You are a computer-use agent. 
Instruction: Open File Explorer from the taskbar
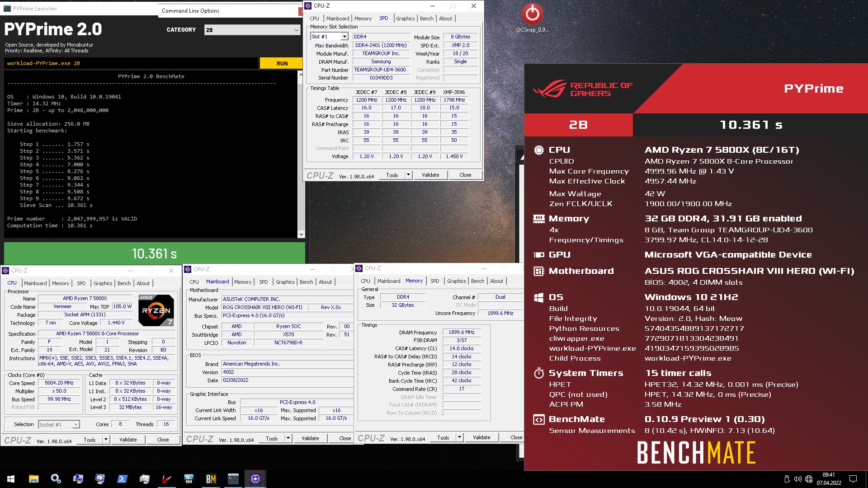pos(33,479)
